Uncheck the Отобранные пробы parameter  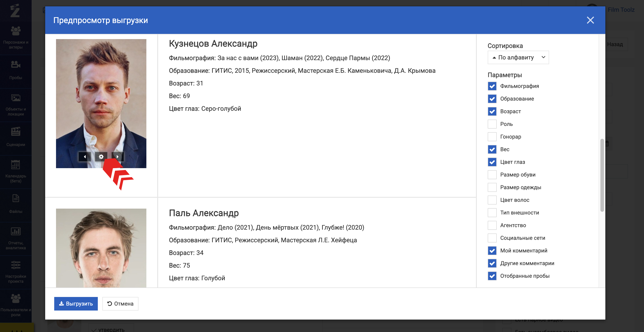tap(492, 276)
